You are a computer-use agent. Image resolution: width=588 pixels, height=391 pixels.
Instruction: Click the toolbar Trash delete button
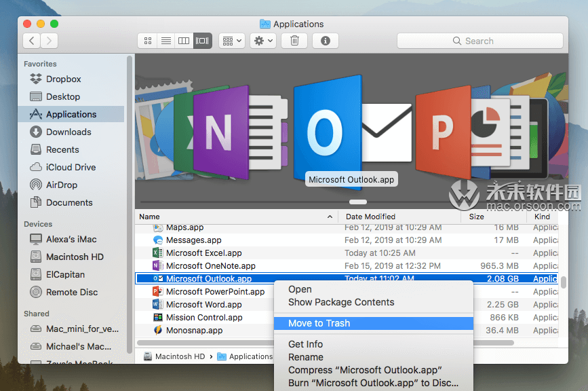coord(295,41)
